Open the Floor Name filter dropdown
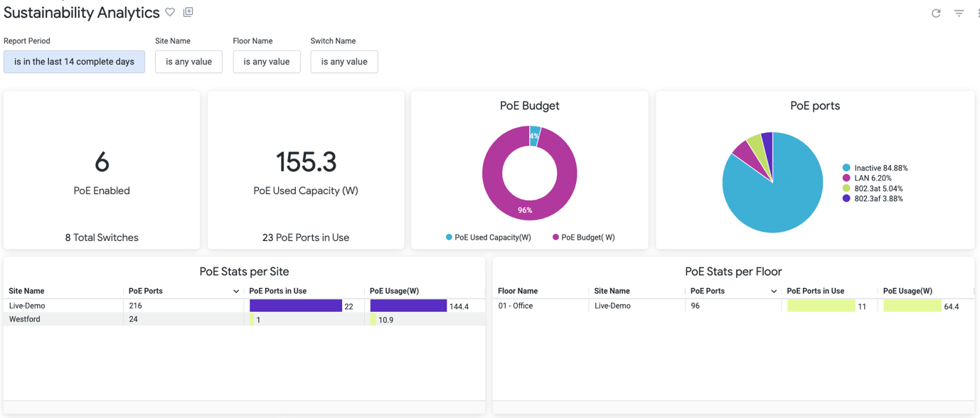The width and height of the screenshot is (980, 418). coord(266,62)
